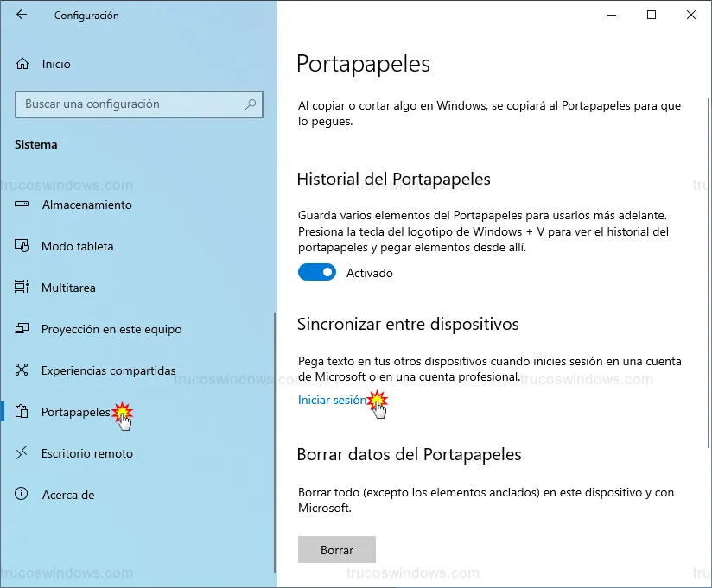Disable the Historial del Portapapeles toggle
The height and width of the screenshot is (588, 712).
(x=316, y=273)
